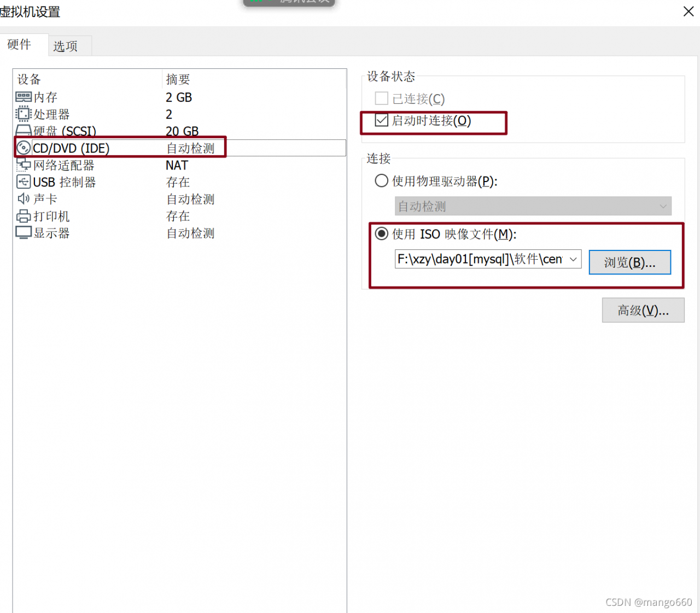This screenshot has height=613, width=700.
Task: Select the 显示器 display row label
Action: coord(51,233)
